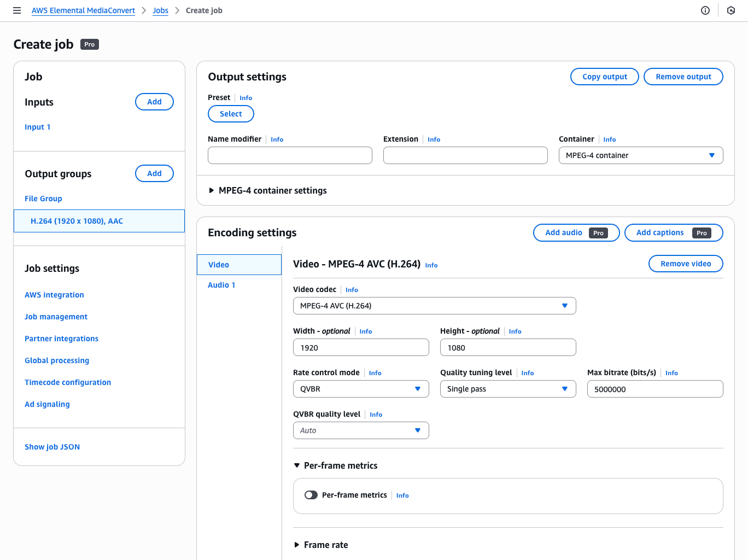748x560 pixels.
Task: Expand the Frame rate section
Action: (320, 545)
